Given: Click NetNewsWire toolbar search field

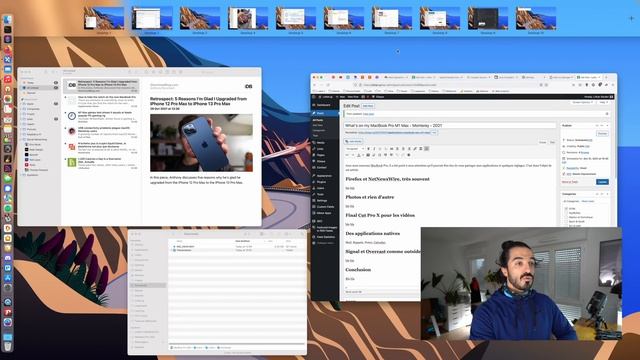Looking at the screenshot, I should pyautogui.click(x=209, y=72).
